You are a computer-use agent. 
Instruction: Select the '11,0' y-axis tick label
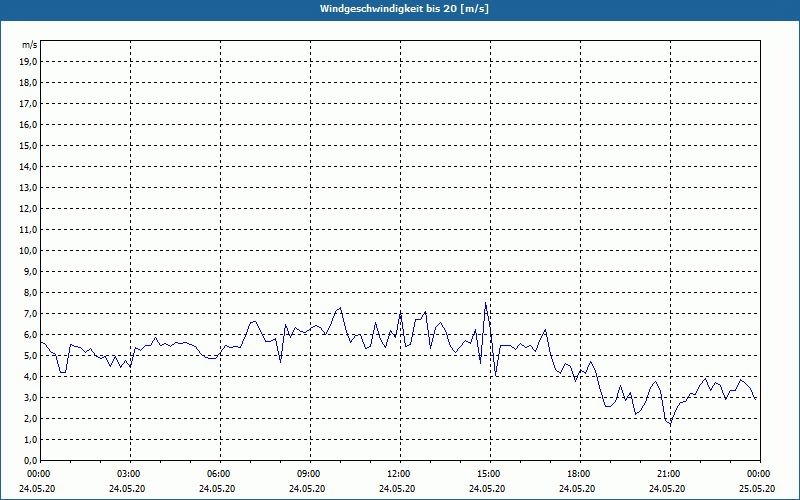pyautogui.click(x=28, y=230)
